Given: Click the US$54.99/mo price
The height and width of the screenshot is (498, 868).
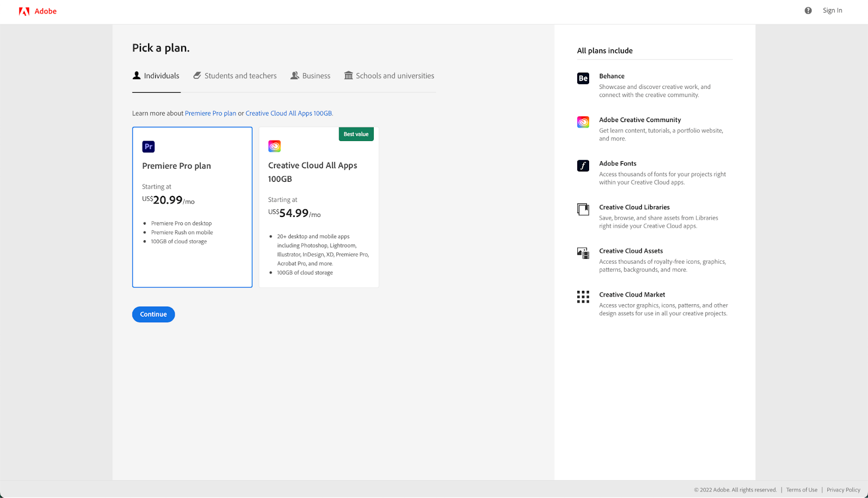Looking at the screenshot, I should [294, 213].
